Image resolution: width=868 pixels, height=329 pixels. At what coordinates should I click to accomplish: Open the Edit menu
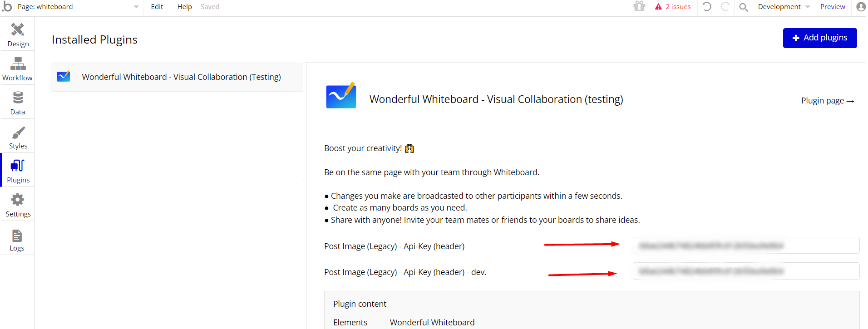157,7
